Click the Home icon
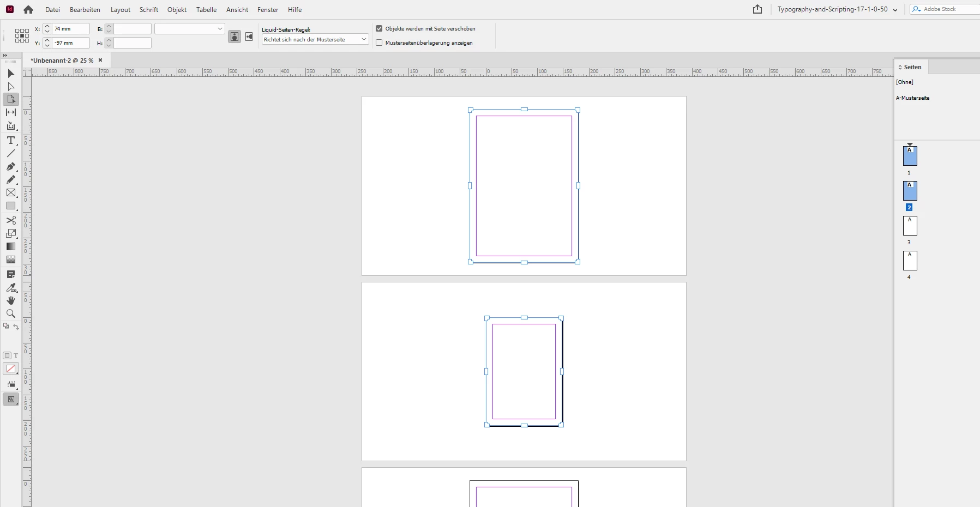Viewport: 980px width, 507px height. [x=28, y=9]
